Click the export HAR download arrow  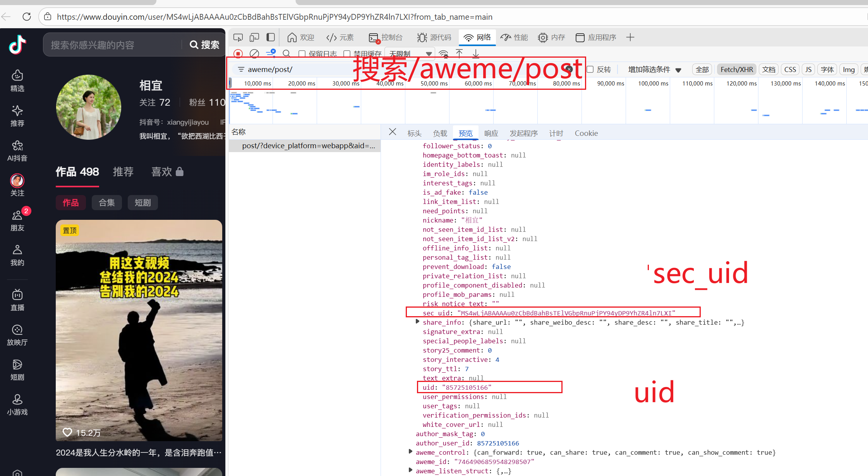click(476, 54)
